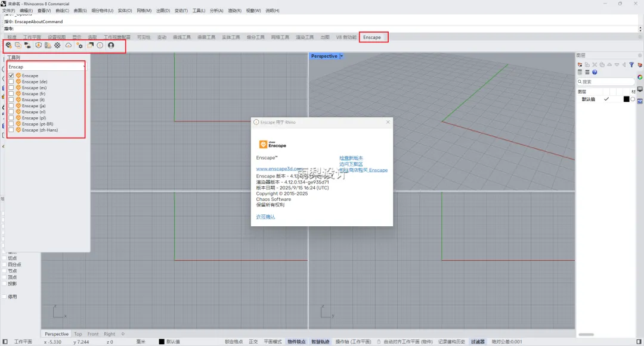The width and height of the screenshot is (644, 346).
Task: Click the new sublayer icon
Action: [587, 65]
